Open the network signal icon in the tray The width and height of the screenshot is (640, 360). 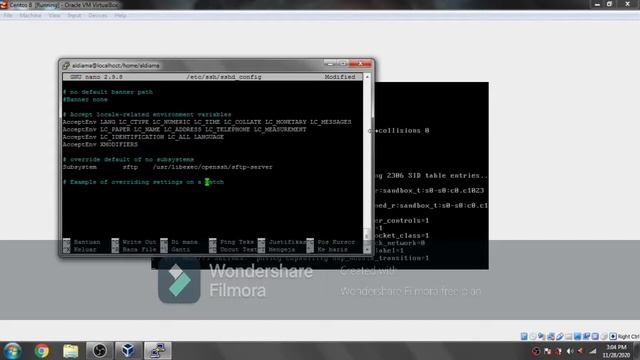[593, 351]
